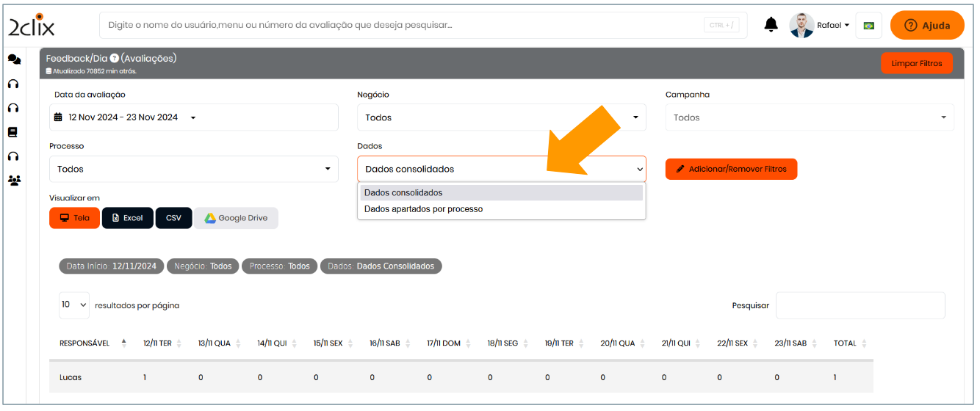Image resolution: width=980 pixels, height=411 pixels.
Task: Open the Rafael user menu
Action: [821, 26]
